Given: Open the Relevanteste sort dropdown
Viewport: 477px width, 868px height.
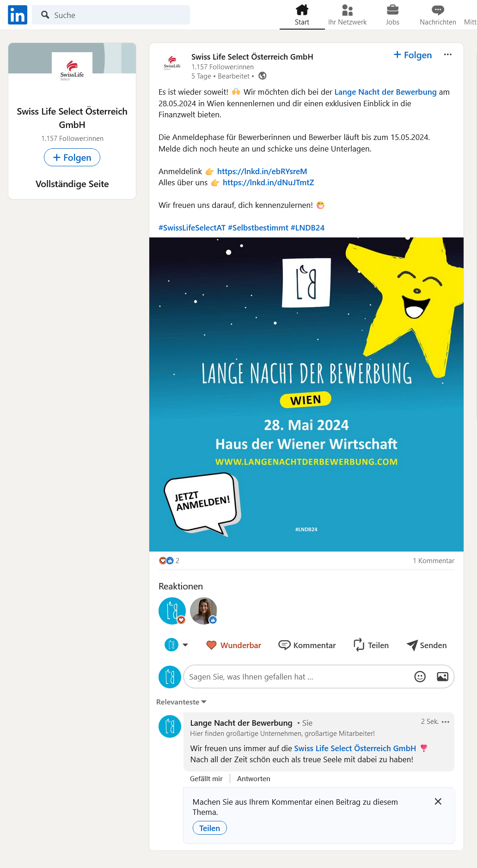Looking at the screenshot, I should (181, 702).
